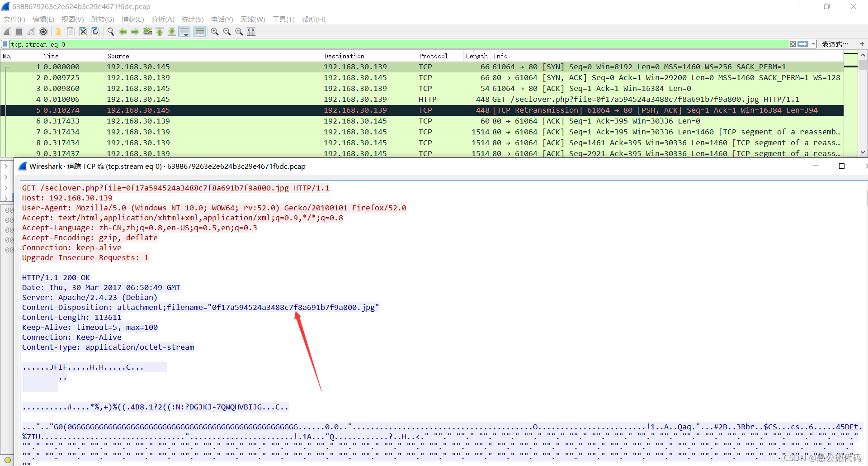Sort packets by Destination column
This screenshot has width=868, height=466.
pyautogui.click(x=368, y=56)
